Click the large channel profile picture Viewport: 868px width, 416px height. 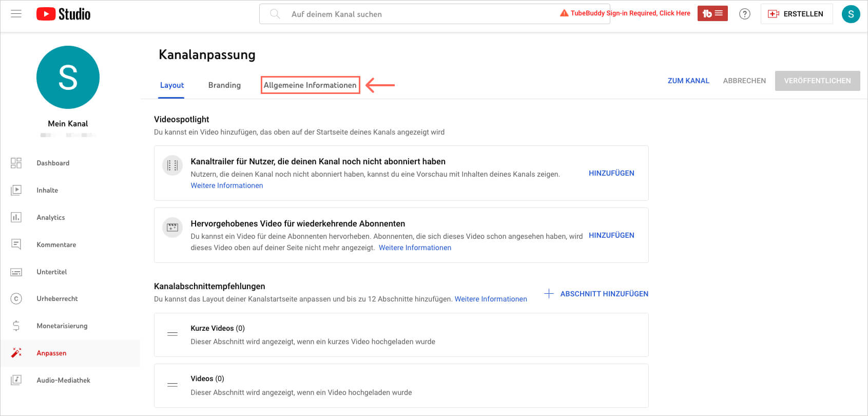pos(68,77)
